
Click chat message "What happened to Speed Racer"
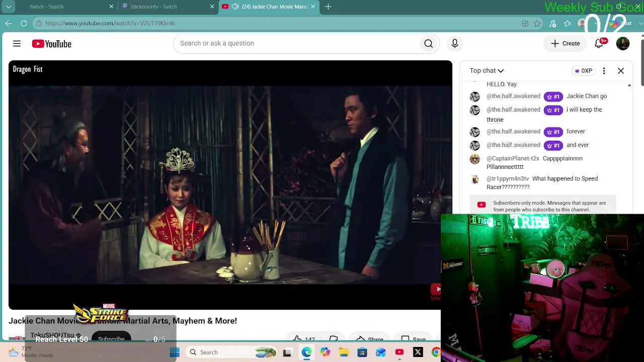coord(542,183)
